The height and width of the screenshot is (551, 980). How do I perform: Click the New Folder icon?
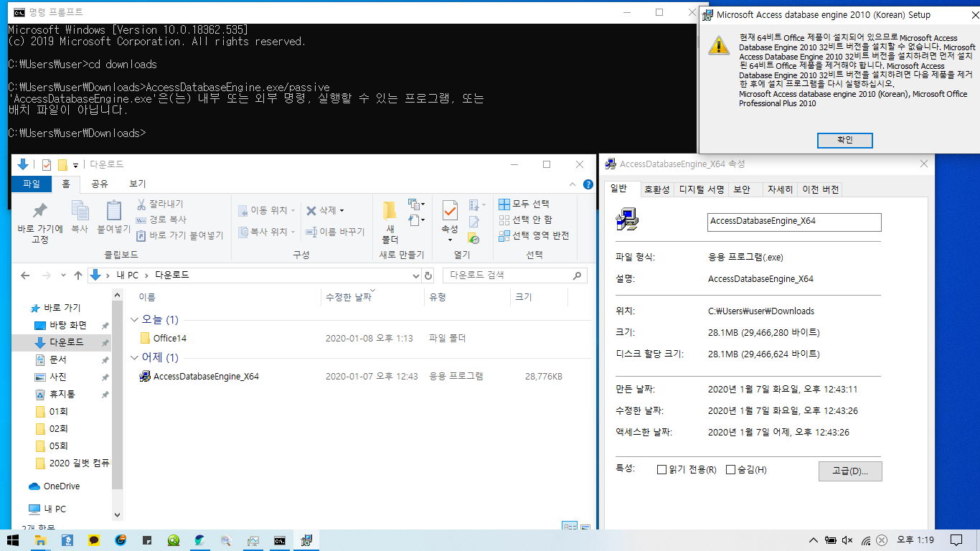click(x=390, y=211)
